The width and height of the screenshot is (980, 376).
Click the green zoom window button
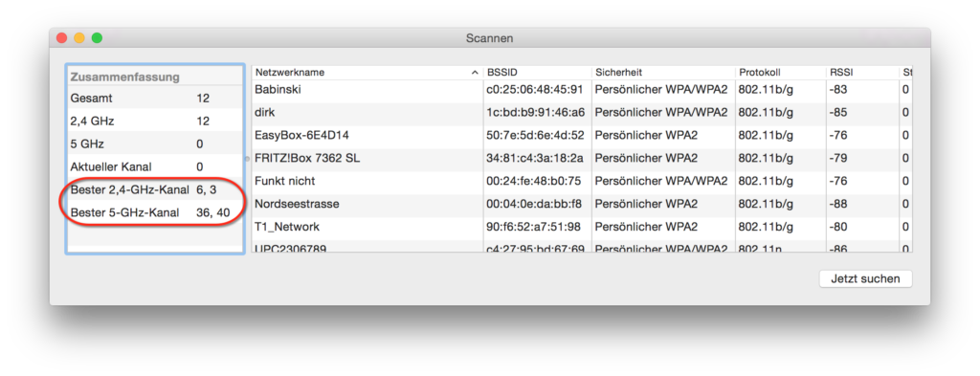coord(97,38)
